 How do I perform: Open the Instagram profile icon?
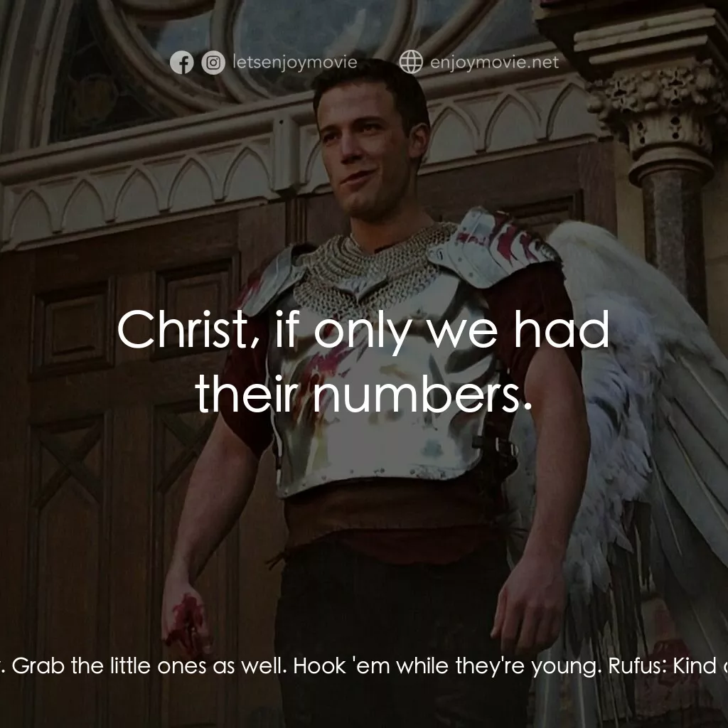point(213,63)
